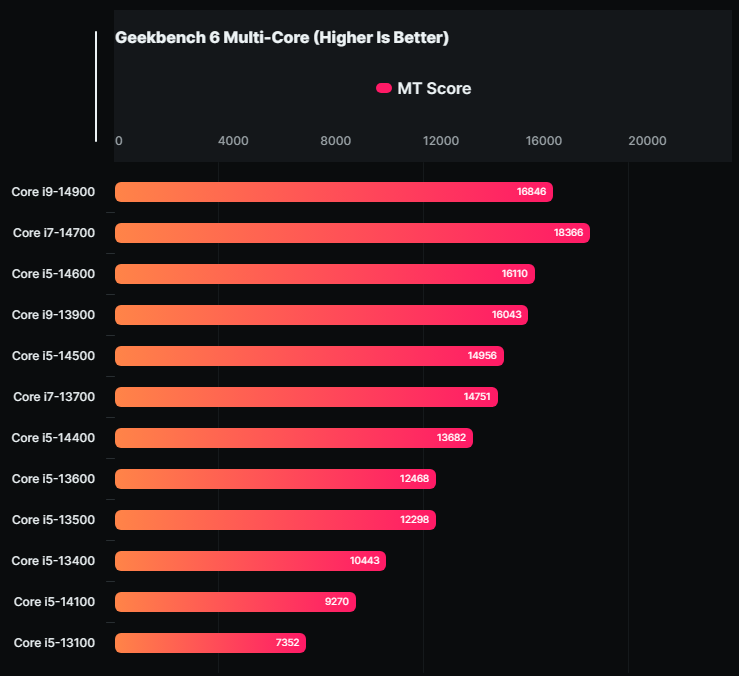
Task: Select the Core i5-13100 bar
Action: point(210,643)
